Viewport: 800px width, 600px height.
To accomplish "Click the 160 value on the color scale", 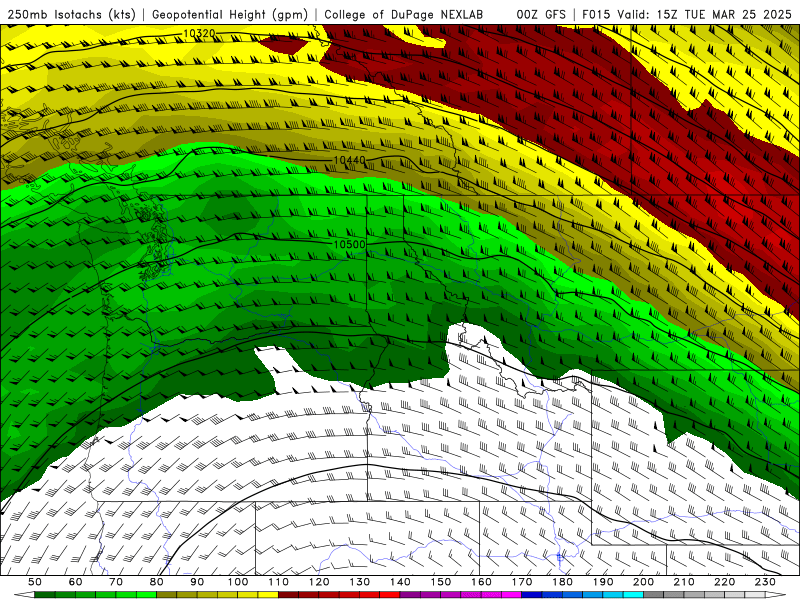I will pos(482,582).
